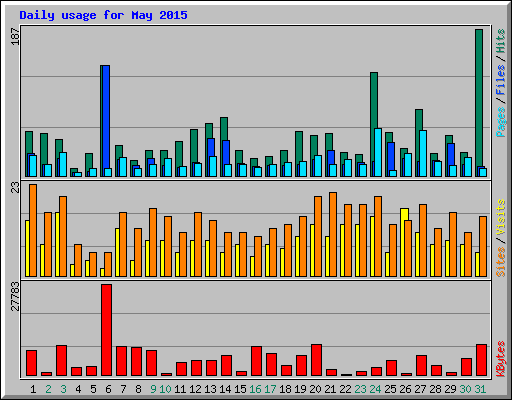Image resolution: width=512 pixels, height=400 pixels.
Task: Click the day 18 x-axis label
Action: 285,389
